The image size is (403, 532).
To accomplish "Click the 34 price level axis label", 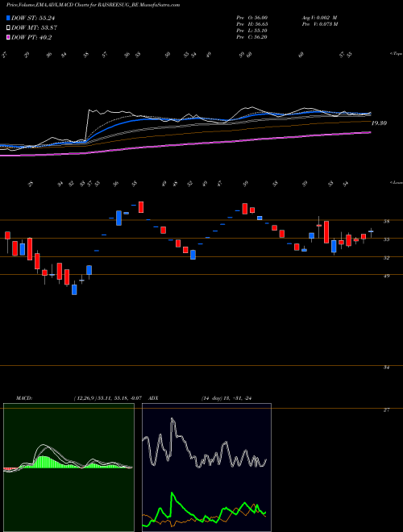I will pyautogui.click(x=386, y=368).
